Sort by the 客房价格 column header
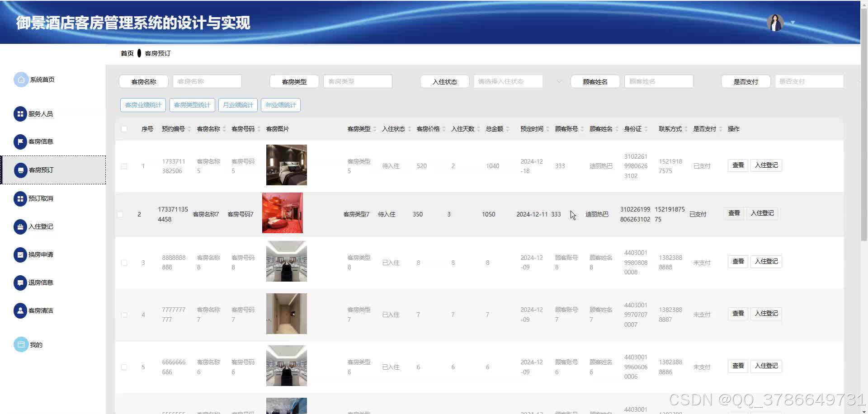Screen dimensions: 868x414 click(428, 129)
